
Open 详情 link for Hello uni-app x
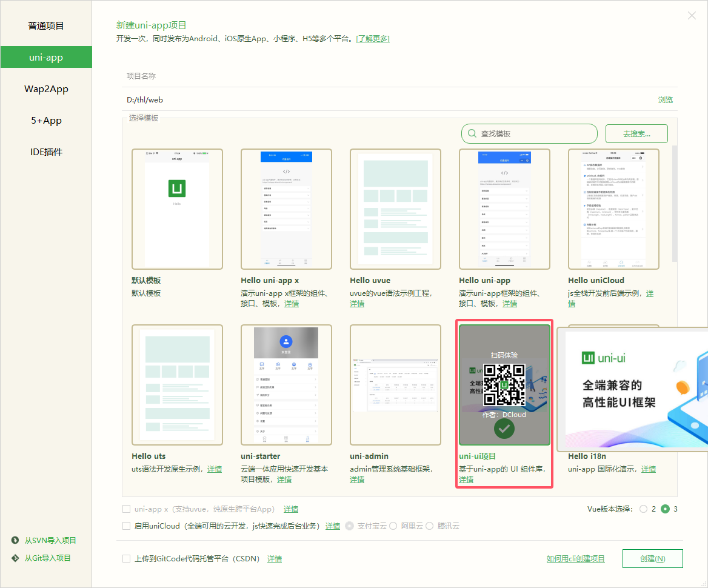pos(291,304)
